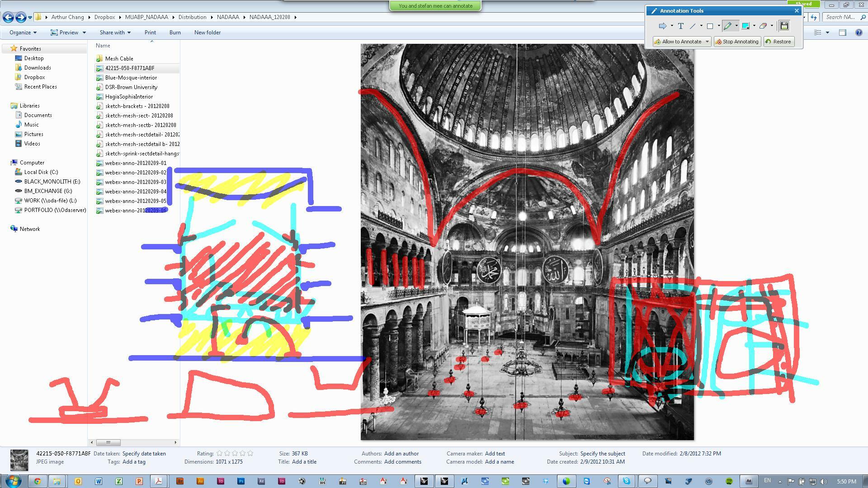Open Microsoft Word from taskbar

pos(99,481)
